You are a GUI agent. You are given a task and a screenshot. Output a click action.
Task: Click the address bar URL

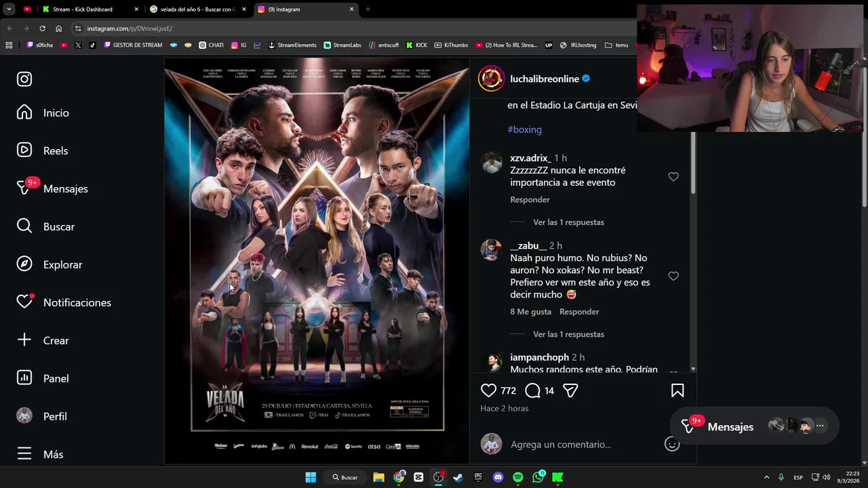[x=130, y=28]
